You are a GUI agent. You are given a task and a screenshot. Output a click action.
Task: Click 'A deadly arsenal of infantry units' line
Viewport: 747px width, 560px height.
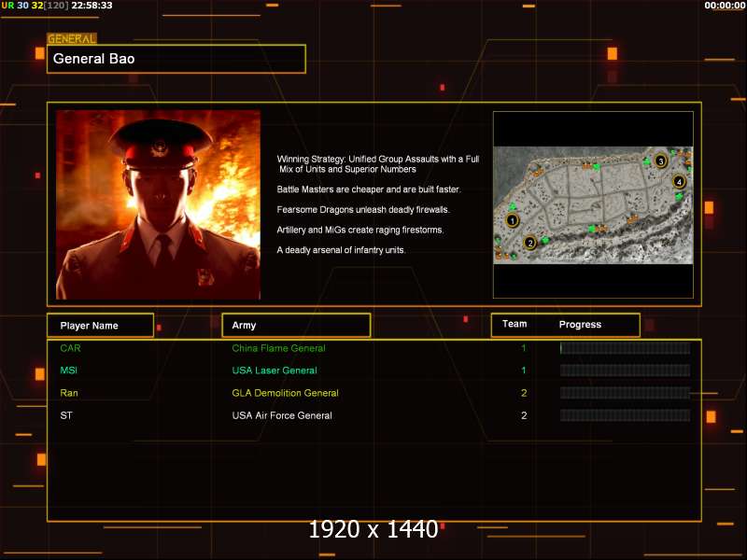[x=341, y=250]
